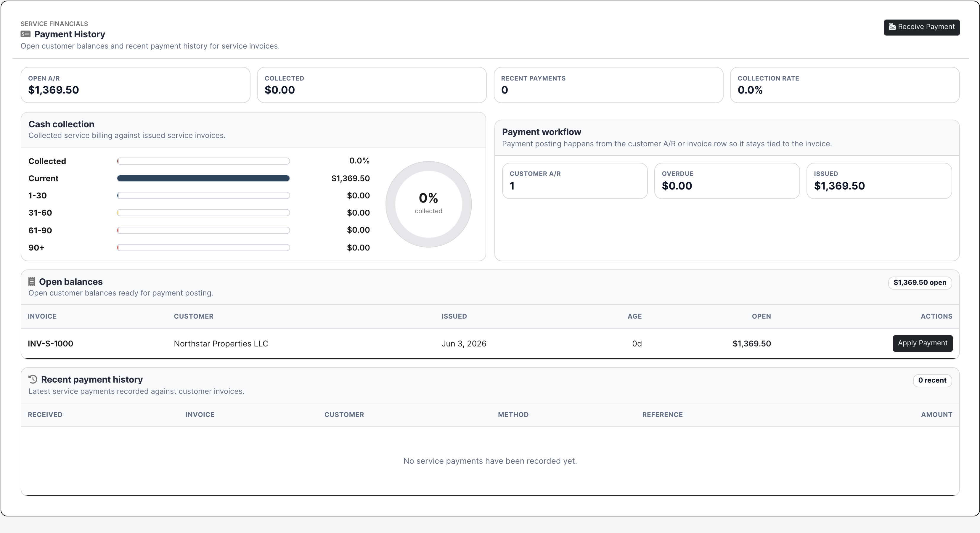Image resolution: width=980 pixels, height=533 pixels.
Task: Click the Actions column header
Action: click(937, 317)
